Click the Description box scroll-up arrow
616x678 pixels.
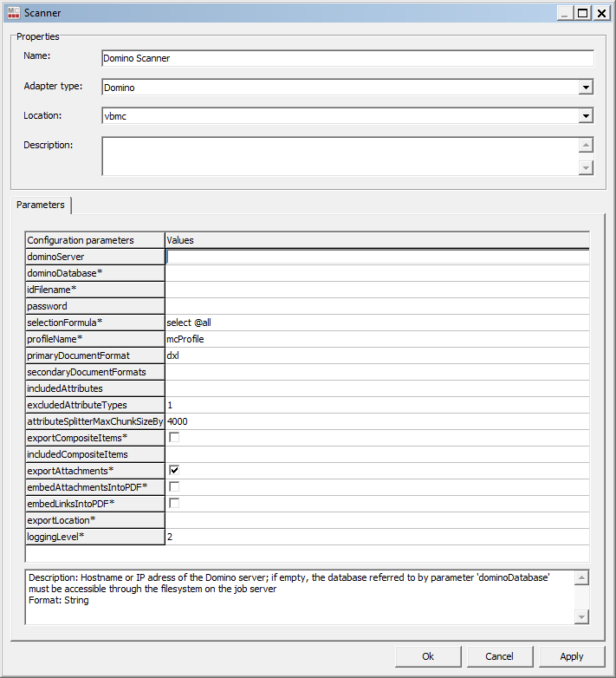pyautogui.click(x=586, y=146)
